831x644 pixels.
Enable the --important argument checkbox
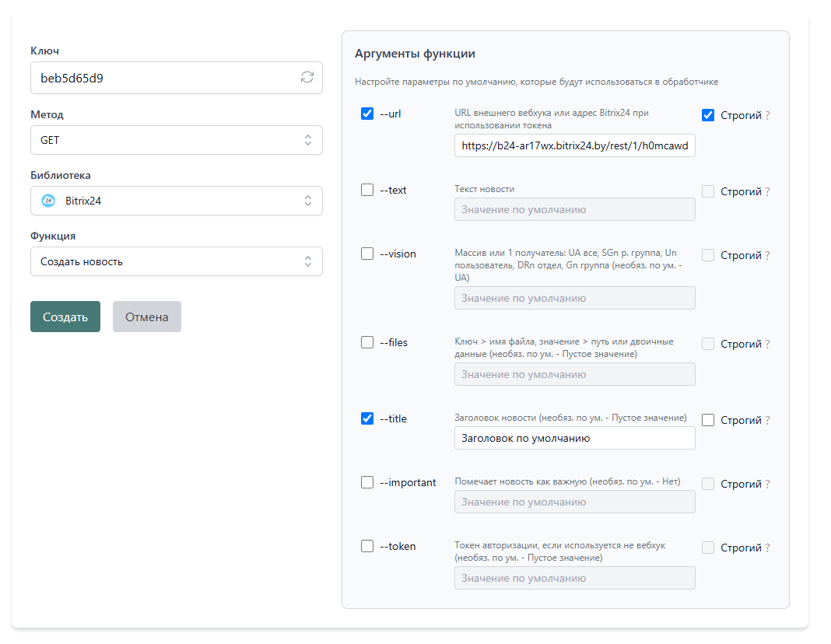(x=366, y=482)
